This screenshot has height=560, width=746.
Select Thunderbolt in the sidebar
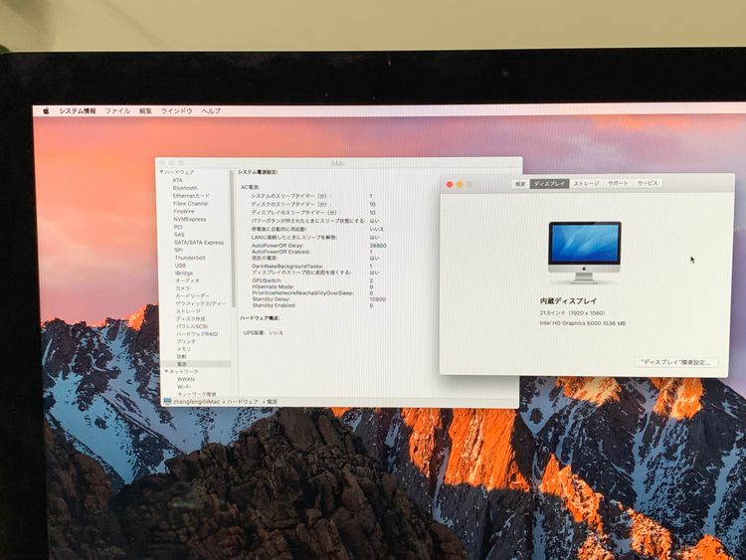click(190, 258)
